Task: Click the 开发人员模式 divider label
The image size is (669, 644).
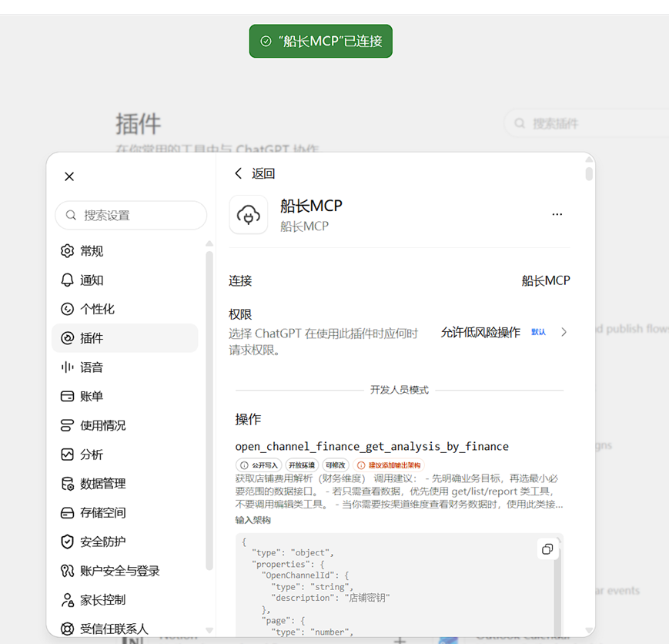Action: click(x=400, y=390)
